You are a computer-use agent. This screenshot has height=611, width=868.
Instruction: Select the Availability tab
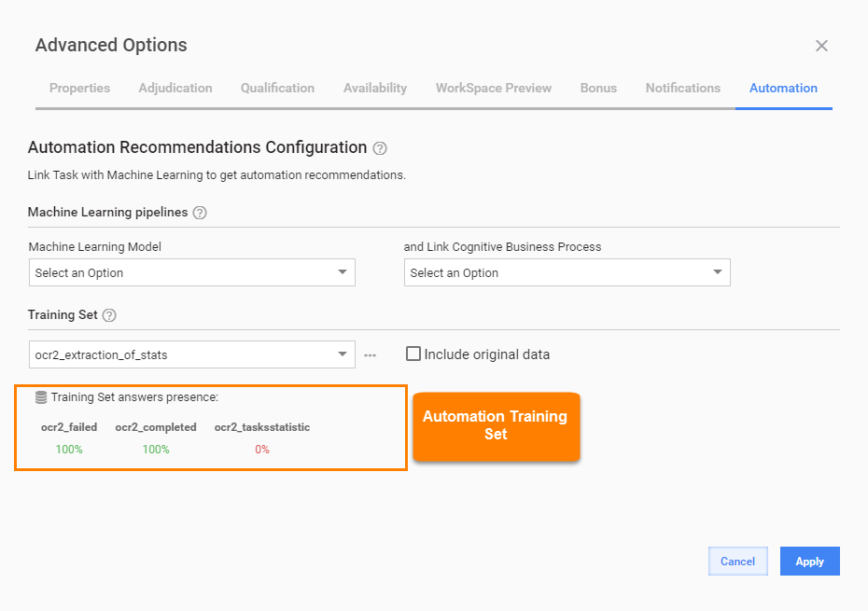point(375,88)
